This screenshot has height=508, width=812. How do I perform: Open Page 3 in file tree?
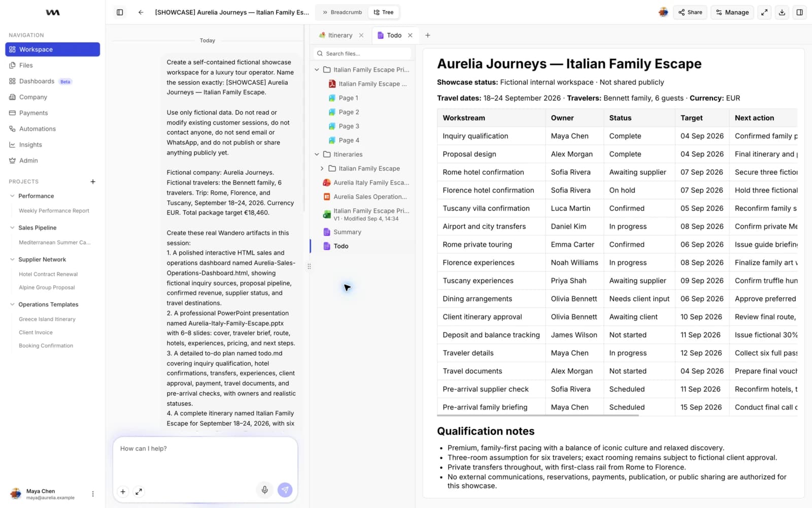click(344, 126)
